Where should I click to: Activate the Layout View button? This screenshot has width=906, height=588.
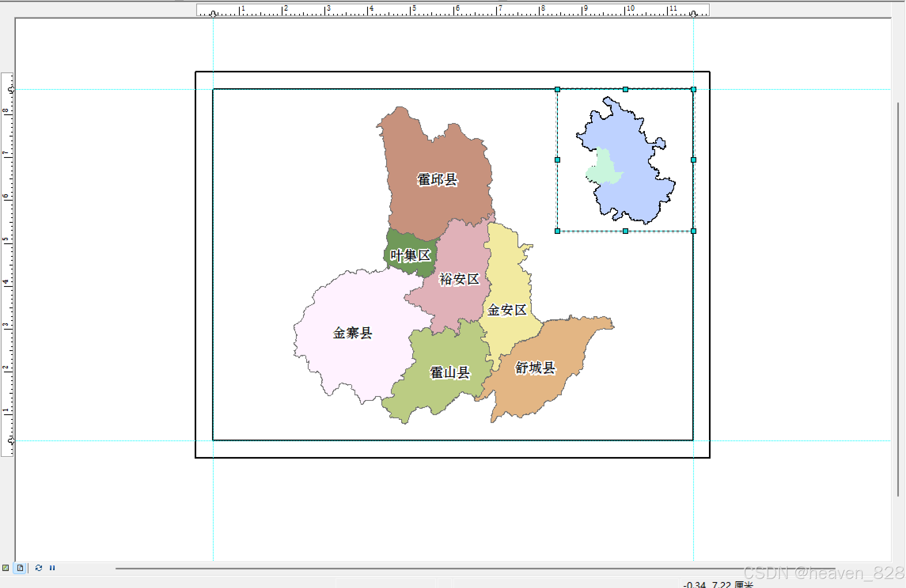[x=20, y=568]
